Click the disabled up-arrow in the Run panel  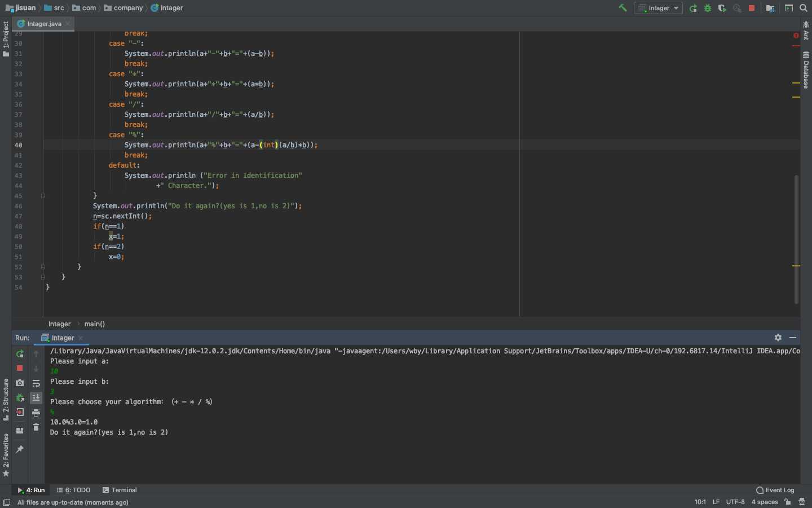(x=36, y=354)
